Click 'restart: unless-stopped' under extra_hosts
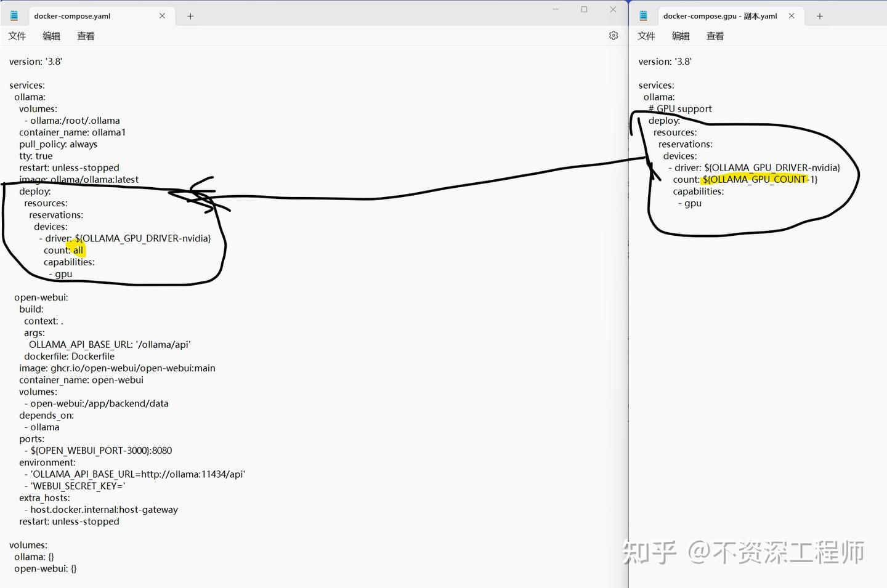This screenshot has height=588, width=887. click(69, 522)
